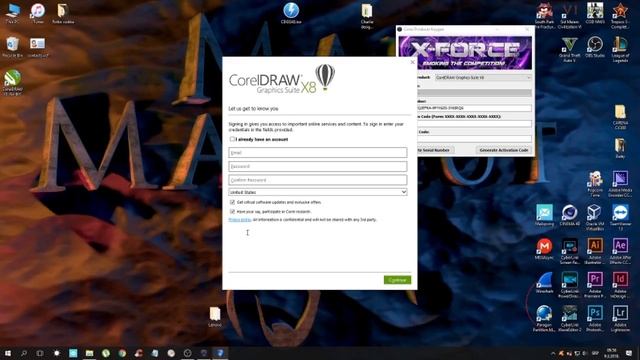Click the taskbar clock
The image size is (640, 360).
pos(611,353)
